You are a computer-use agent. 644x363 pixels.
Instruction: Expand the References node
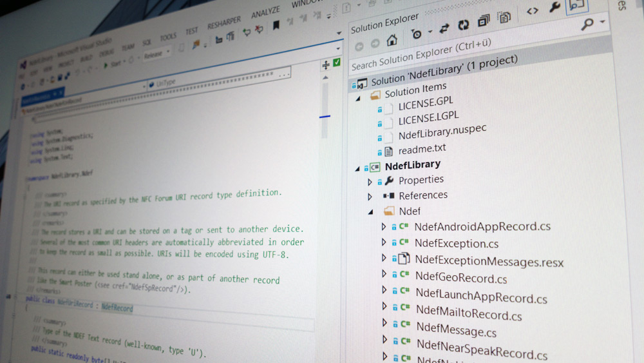(370, 197)
